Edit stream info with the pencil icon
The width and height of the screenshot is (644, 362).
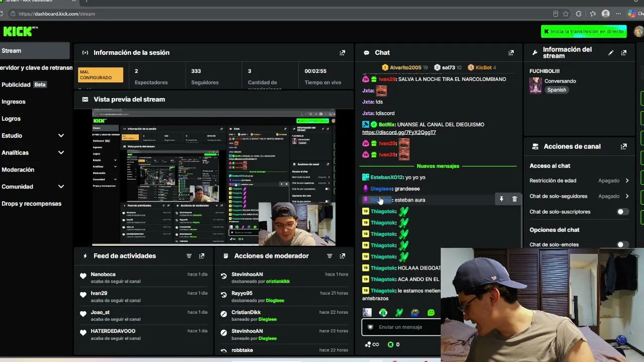611,52
